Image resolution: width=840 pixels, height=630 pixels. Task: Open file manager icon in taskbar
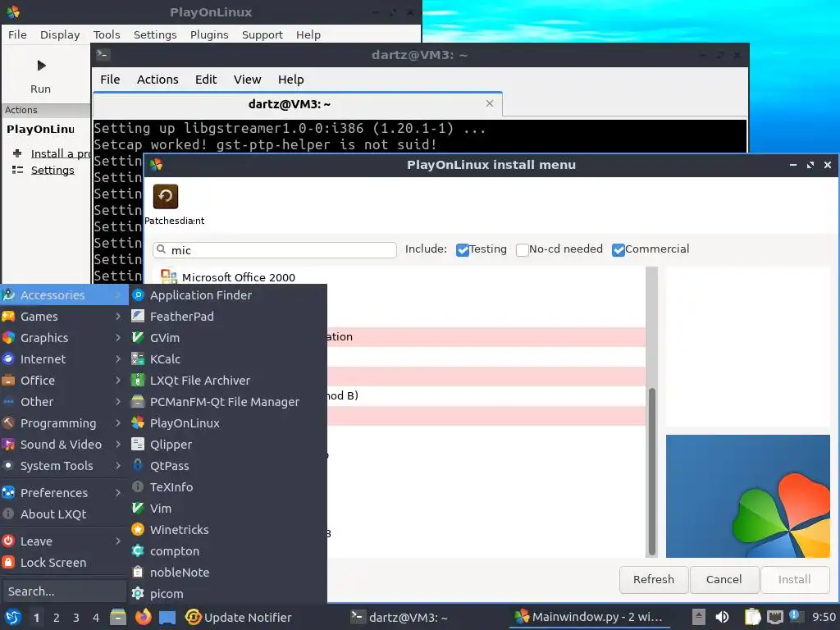(x=118, y=618)
